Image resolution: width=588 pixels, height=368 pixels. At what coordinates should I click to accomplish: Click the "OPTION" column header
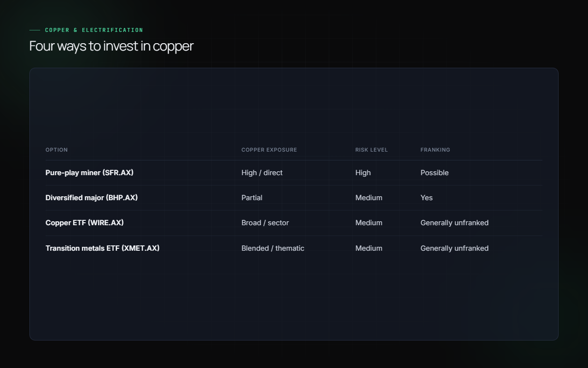pyautogui.click(x=57, y=150)
